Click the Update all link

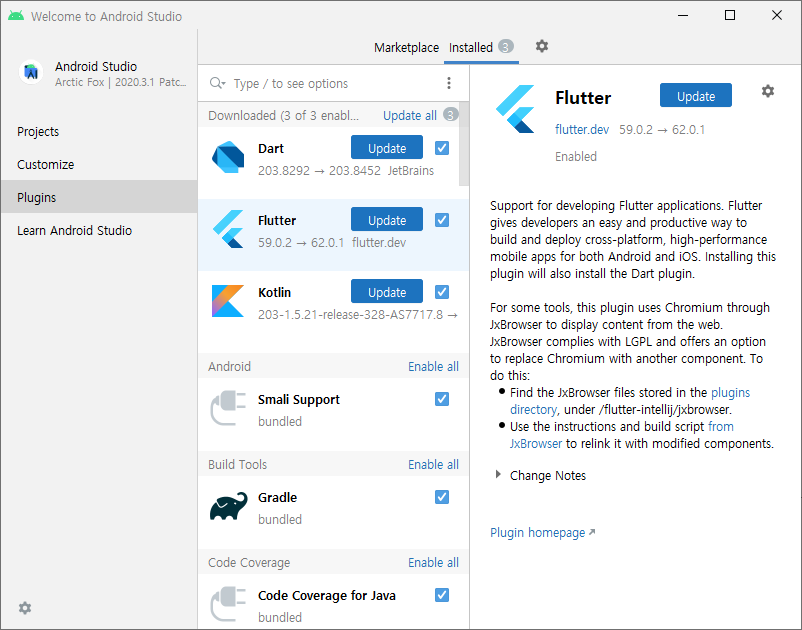tap(410, 116)
